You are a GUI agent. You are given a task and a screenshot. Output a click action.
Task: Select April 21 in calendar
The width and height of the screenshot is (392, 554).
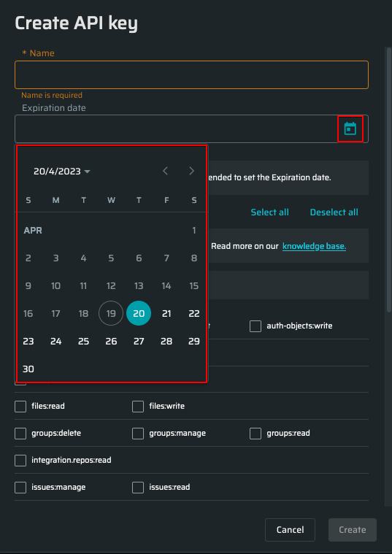166,313
